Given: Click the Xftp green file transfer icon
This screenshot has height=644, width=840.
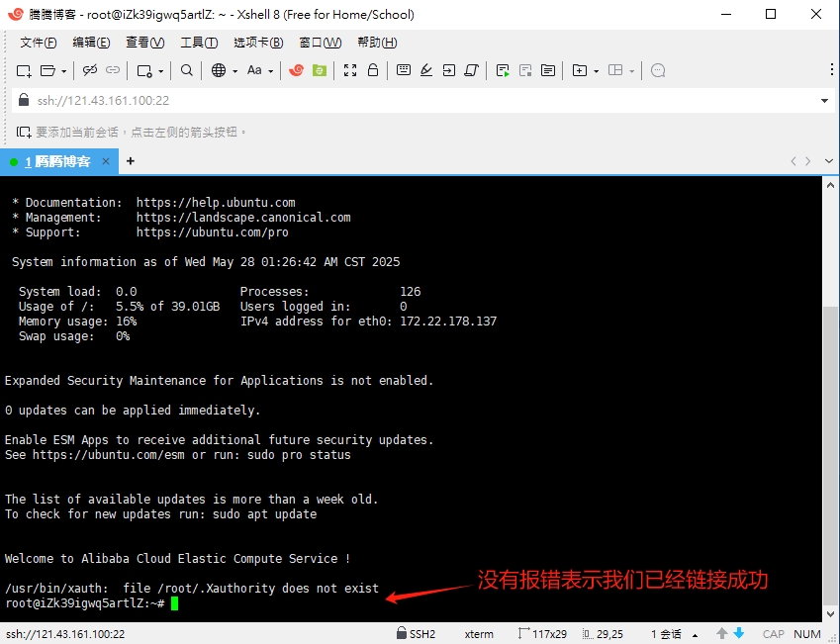Looking at the screenshot, I should coord(319,70).
